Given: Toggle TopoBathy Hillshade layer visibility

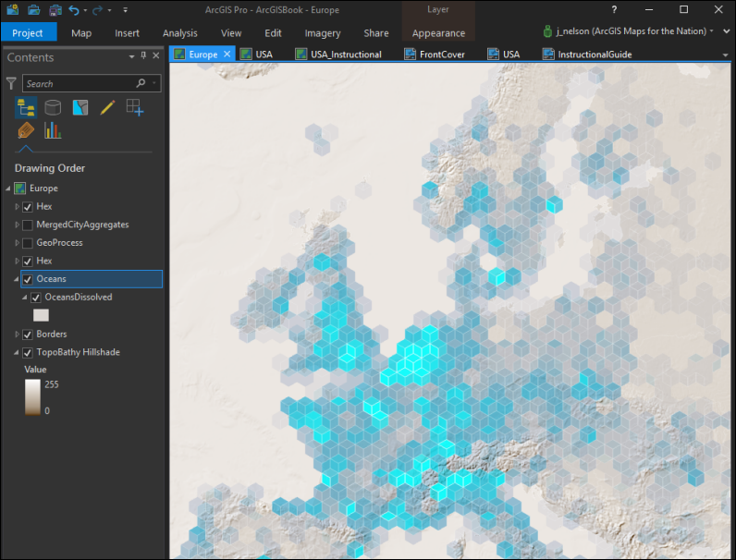Looking at the screenshot, I should [x=28, y=353].
